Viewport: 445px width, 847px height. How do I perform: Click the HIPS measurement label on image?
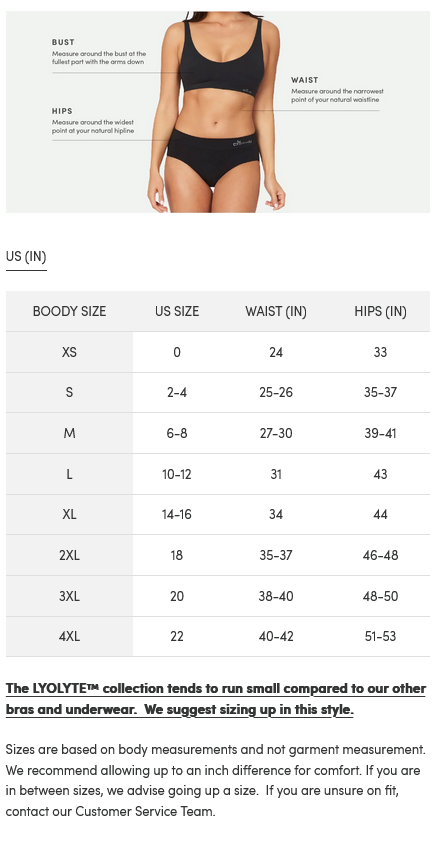(62, 111)
